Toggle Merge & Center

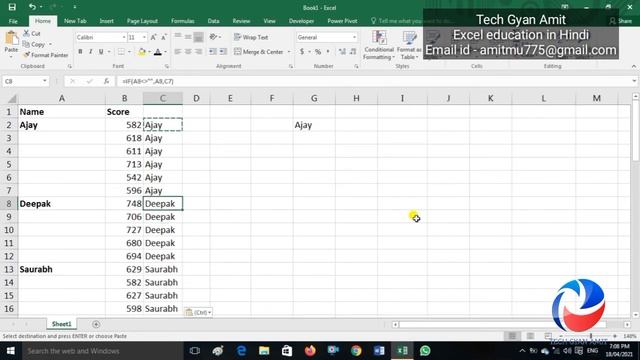coord(259,52)
